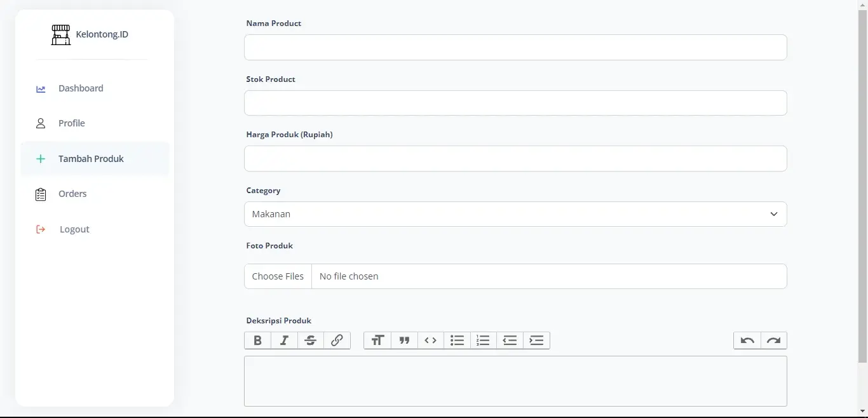
Task: Click the Profile person icon
Action: coord(41,123)
